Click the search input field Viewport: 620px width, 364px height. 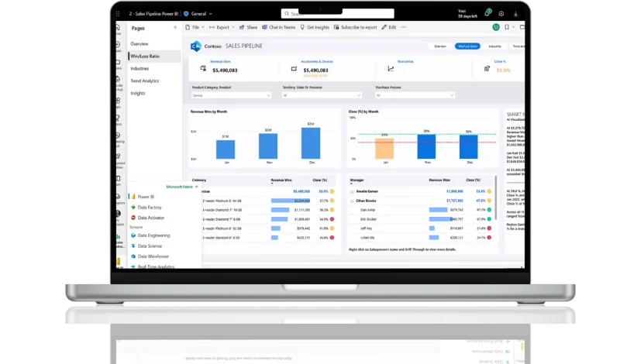(x=337, y=13)
